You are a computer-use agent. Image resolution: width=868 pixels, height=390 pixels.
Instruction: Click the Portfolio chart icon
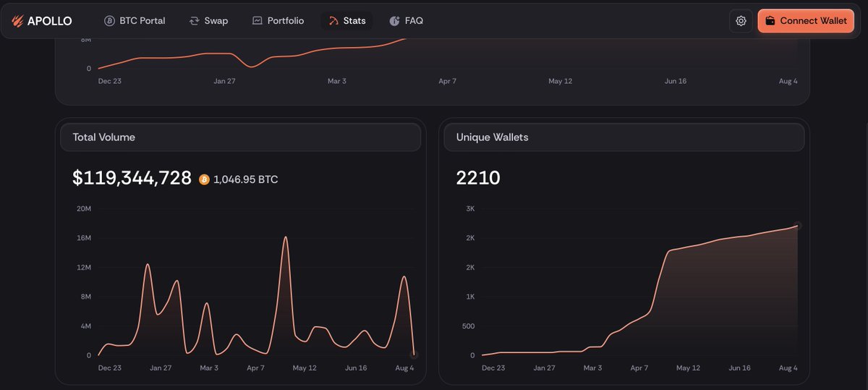tap(257, 21)
